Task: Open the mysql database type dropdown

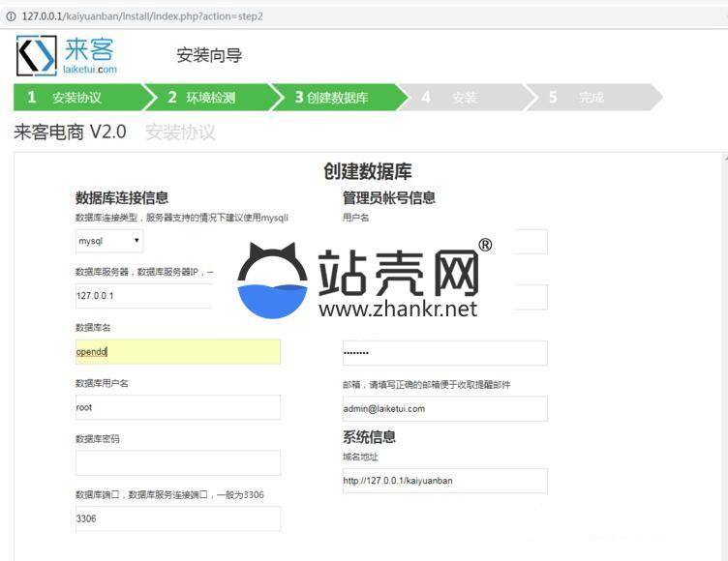Action: coord(109,241)
